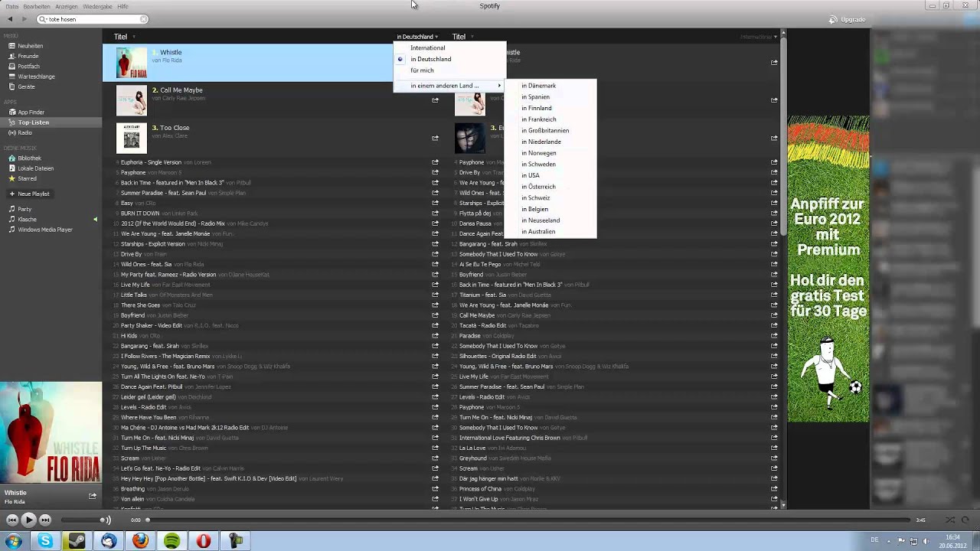Toggle shuffle playback
The image size is (980, 551).
[x=950, y=520]
